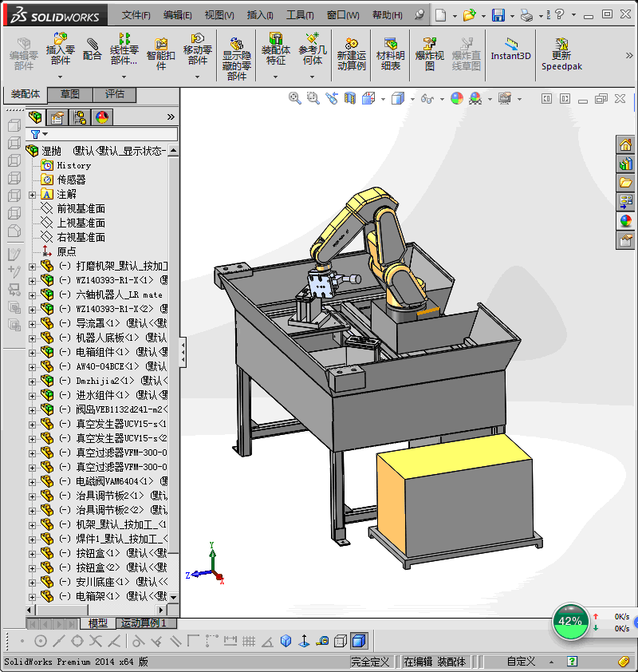Click the Reference Geometry tool
The width and height of the screenshot is (638, 672).
click(312, 49)
